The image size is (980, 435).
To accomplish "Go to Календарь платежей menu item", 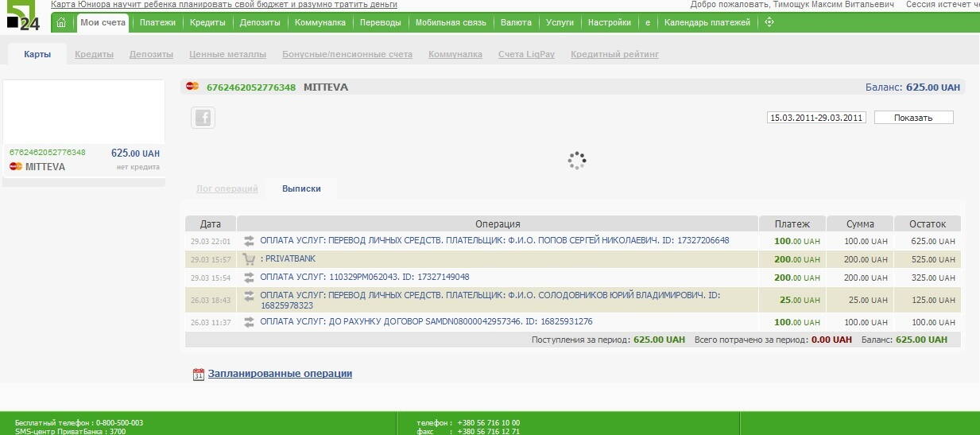I will [707, 23].
